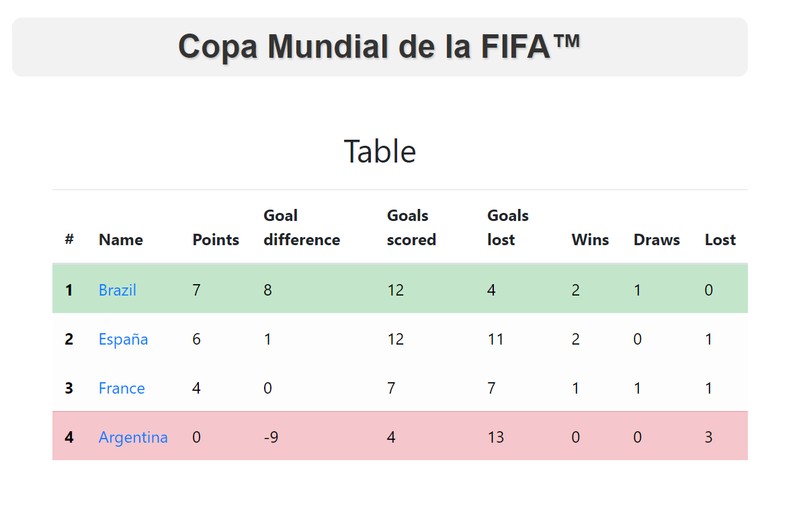Click the Draws column header
805x532 pixels.
pos(656,240)
